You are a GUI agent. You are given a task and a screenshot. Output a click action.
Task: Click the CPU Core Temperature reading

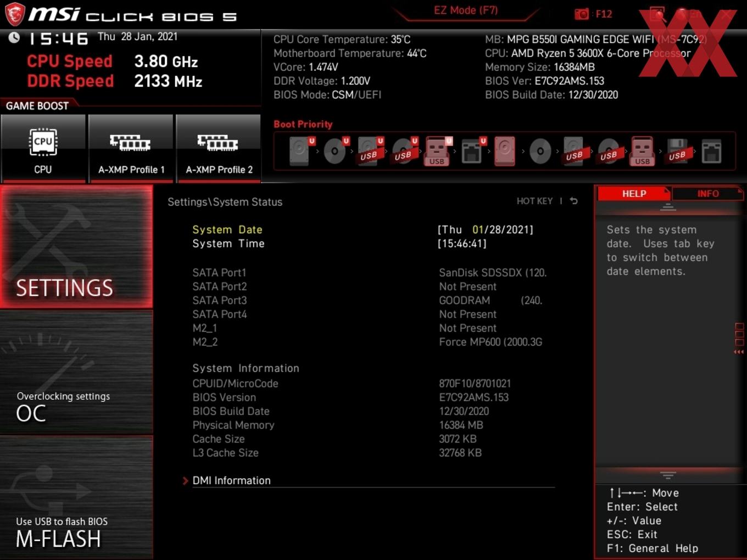point(342,39)
